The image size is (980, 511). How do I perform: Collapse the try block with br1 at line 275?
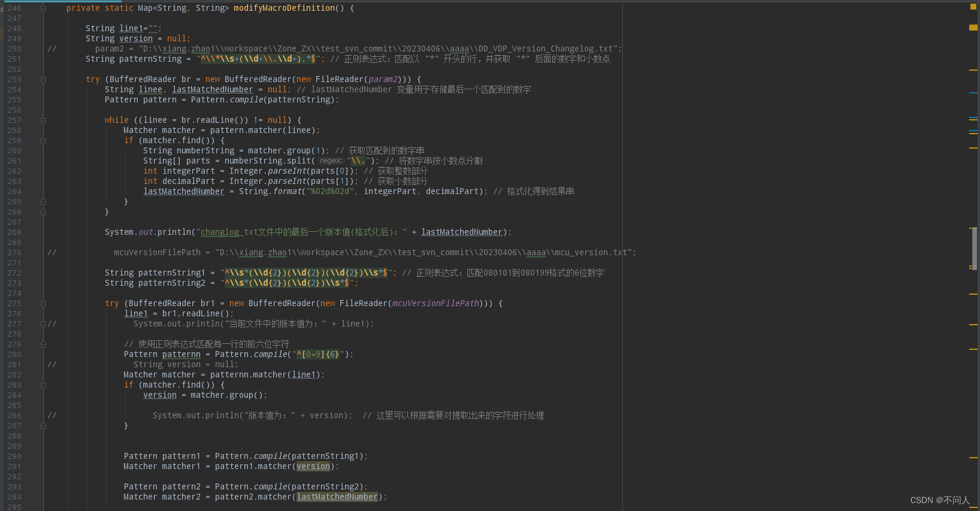pyautogui.click(x=43, y=304)
